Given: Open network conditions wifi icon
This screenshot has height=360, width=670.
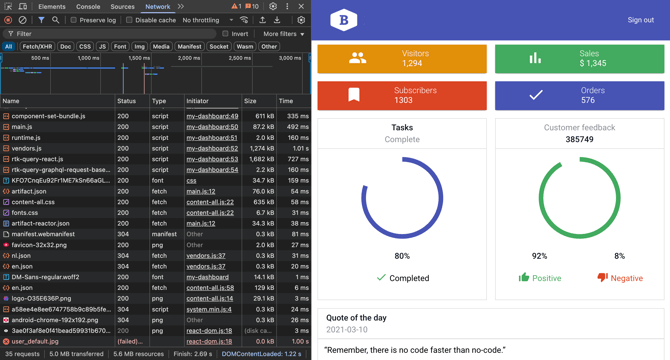Looking at the screenshot, I should click(244, 20).
